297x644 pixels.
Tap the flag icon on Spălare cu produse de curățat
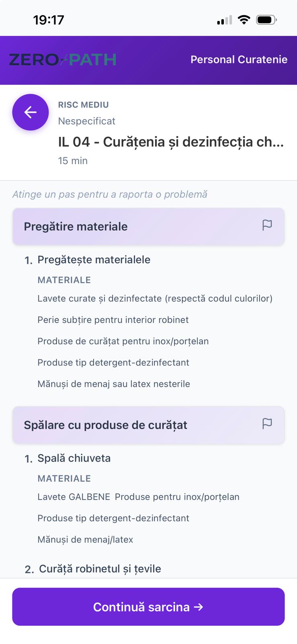coord(267,423)
